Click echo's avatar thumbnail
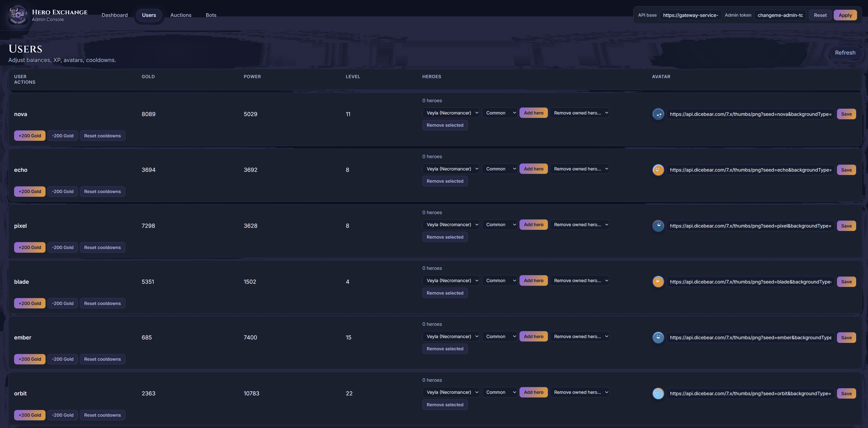 pos(658,170)
